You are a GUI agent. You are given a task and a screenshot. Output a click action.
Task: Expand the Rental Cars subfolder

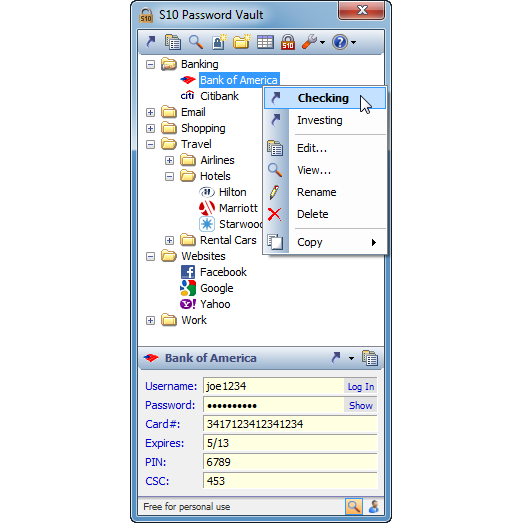point(169,240)
